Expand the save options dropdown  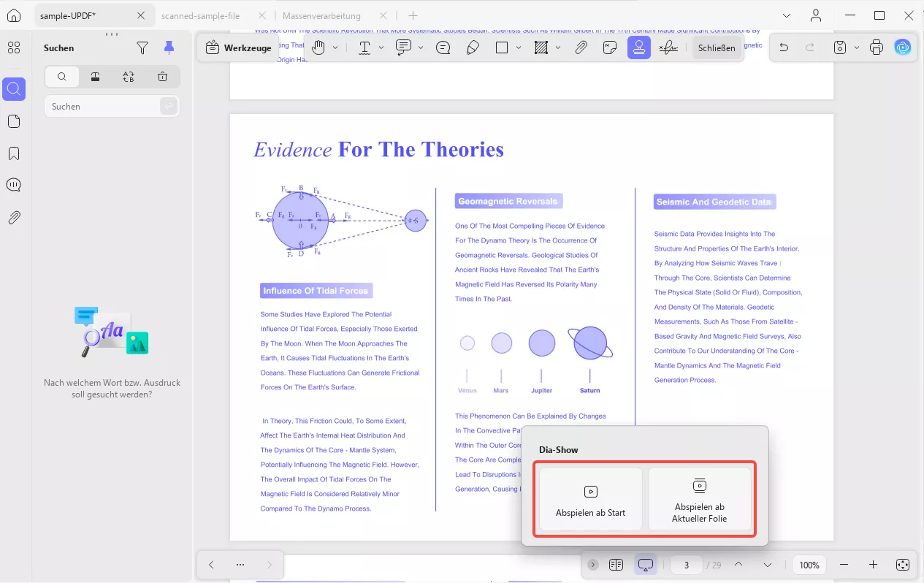(x=855, y=47)
